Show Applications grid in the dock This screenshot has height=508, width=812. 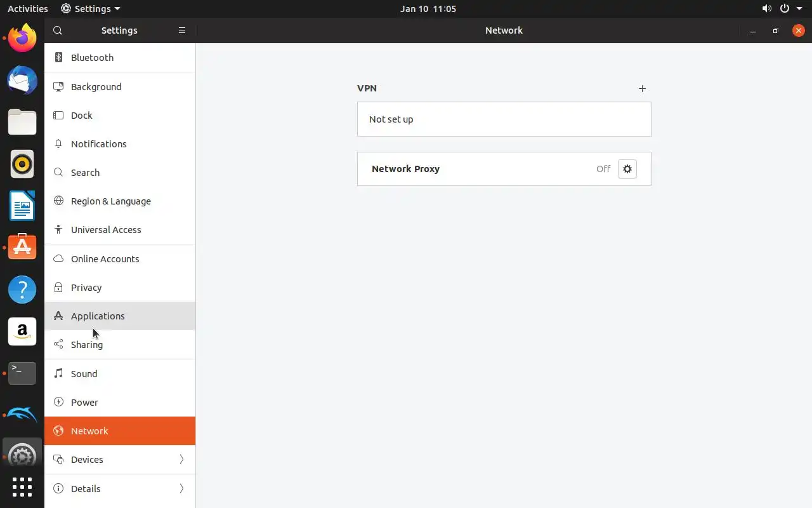[22, 487]
